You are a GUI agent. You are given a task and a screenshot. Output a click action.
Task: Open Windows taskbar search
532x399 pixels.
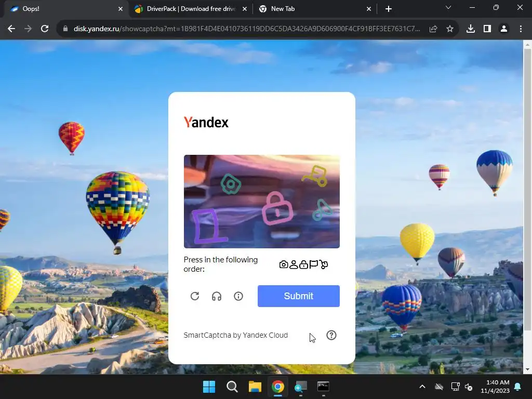point(232,387)
